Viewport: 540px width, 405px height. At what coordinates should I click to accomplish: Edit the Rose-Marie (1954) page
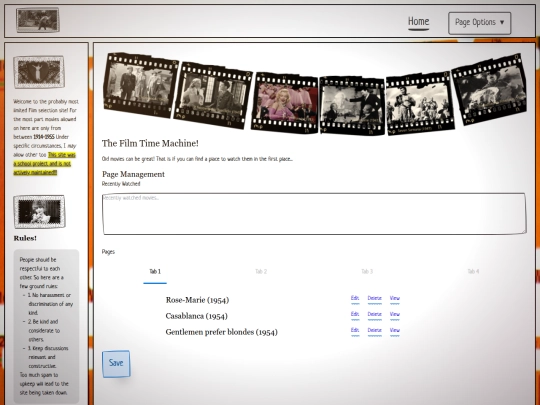[355, 299]
